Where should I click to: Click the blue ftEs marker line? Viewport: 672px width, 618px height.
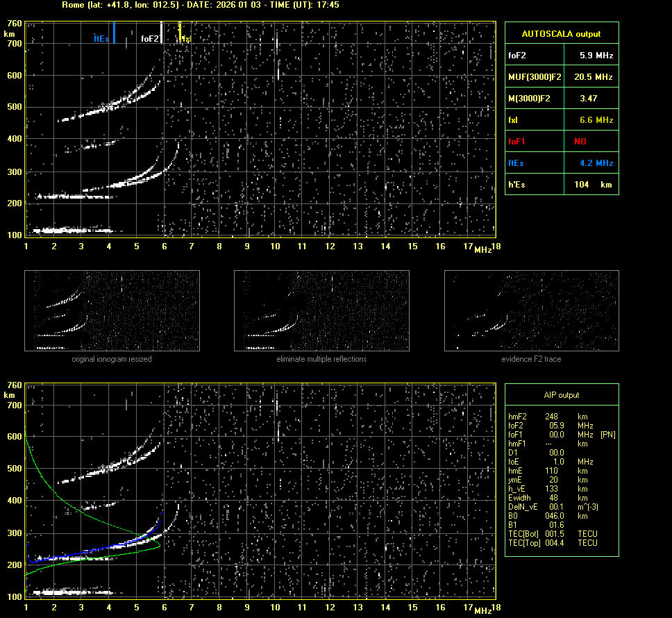pos(114,32)
